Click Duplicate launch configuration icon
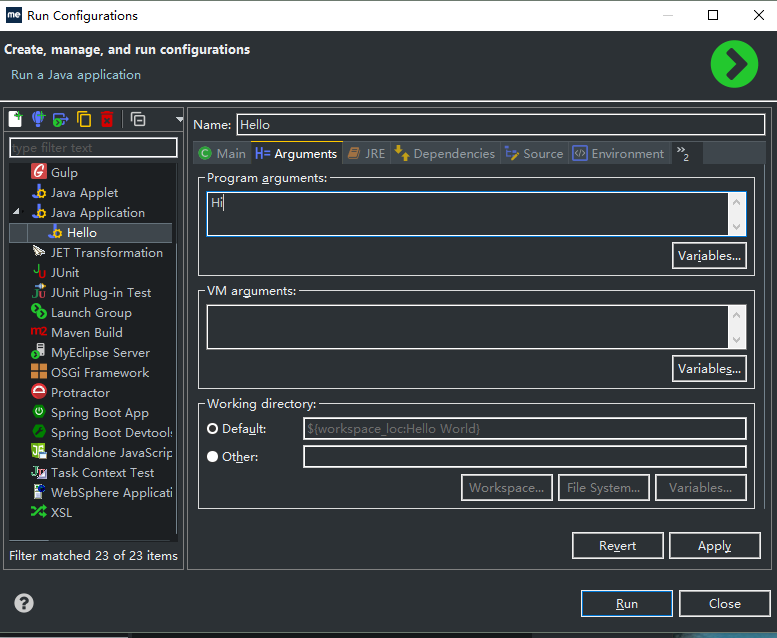 (84, 119)
